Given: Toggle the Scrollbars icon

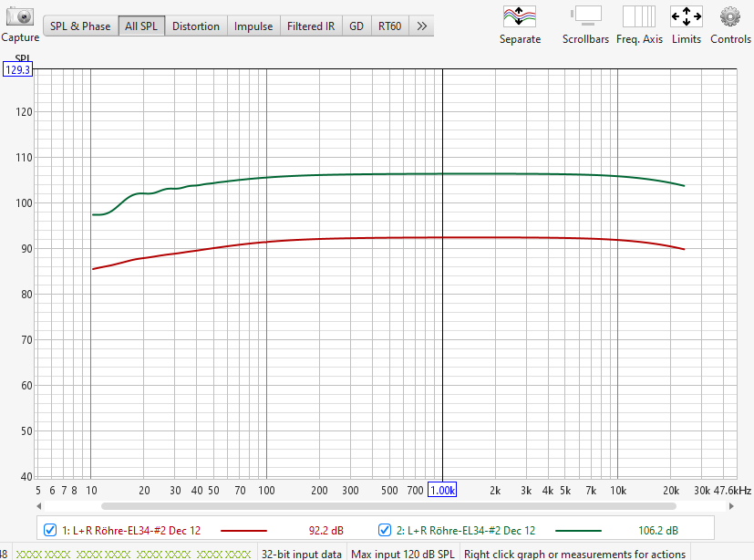Looking at the screenshot, I should [586, 16].
